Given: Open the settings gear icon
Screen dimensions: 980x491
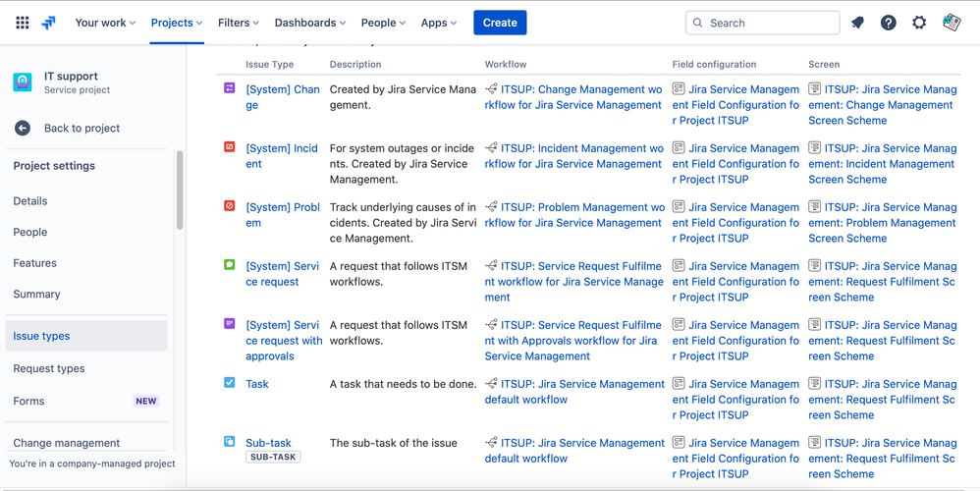Looking at the screenshot, I should pos(919,23).
